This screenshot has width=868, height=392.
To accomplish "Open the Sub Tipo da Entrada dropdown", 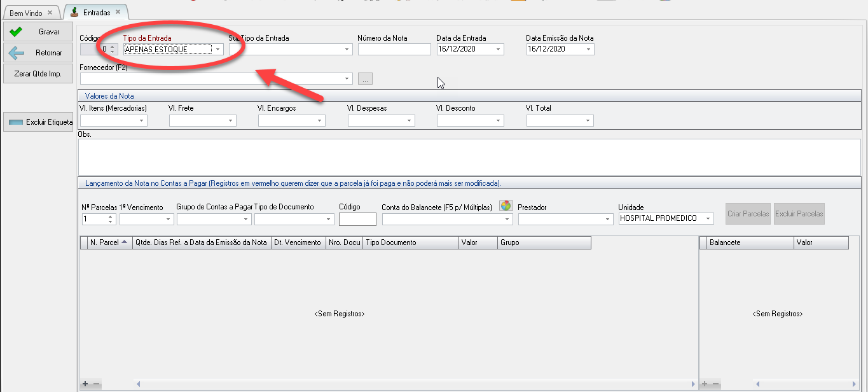I will click(347, 49).
